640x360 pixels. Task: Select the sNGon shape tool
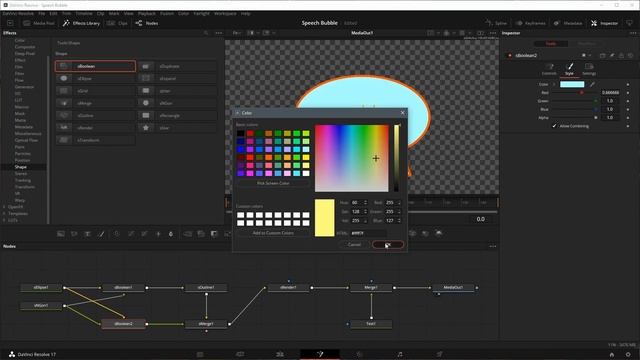coord(177,103)
